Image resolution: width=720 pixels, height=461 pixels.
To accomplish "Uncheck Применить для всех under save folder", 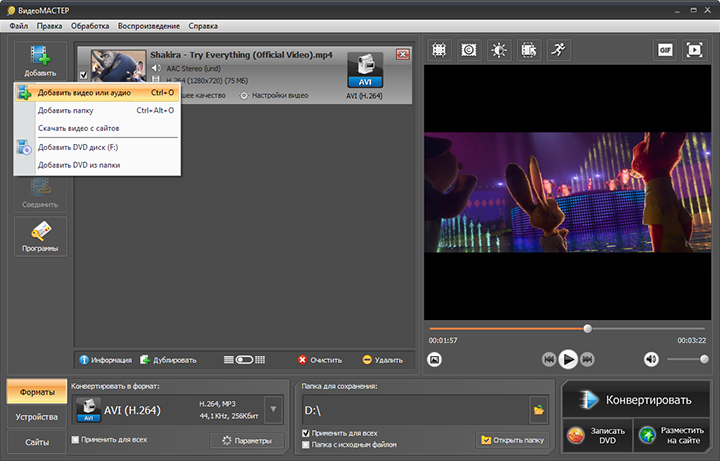I will 306,433.
